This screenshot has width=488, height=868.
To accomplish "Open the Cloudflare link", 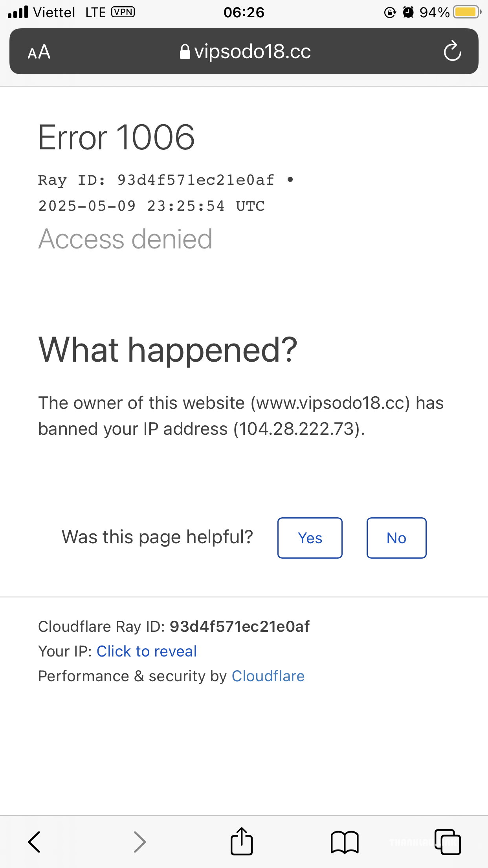I will (x=268, y=676).
